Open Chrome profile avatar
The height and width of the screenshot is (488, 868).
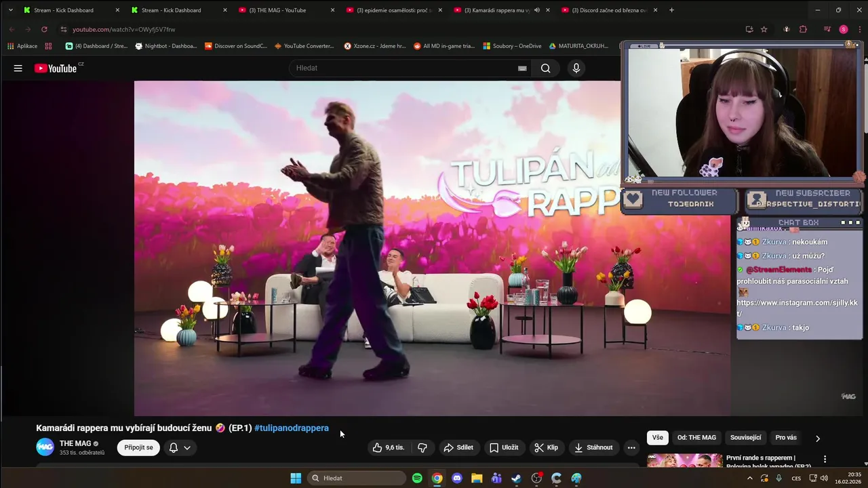[844, 29]
